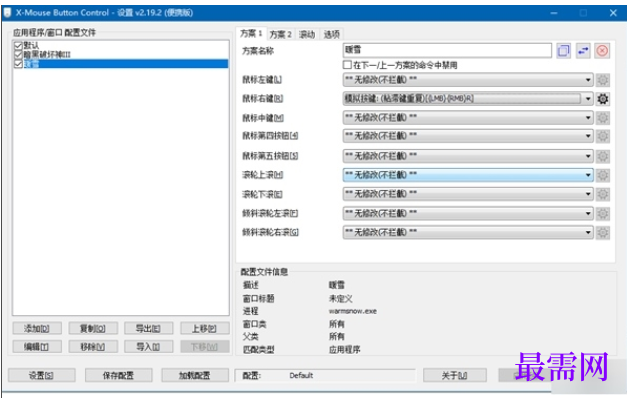
Task: Close the X-Mouse Button Control window
Action: click(613, 13)
